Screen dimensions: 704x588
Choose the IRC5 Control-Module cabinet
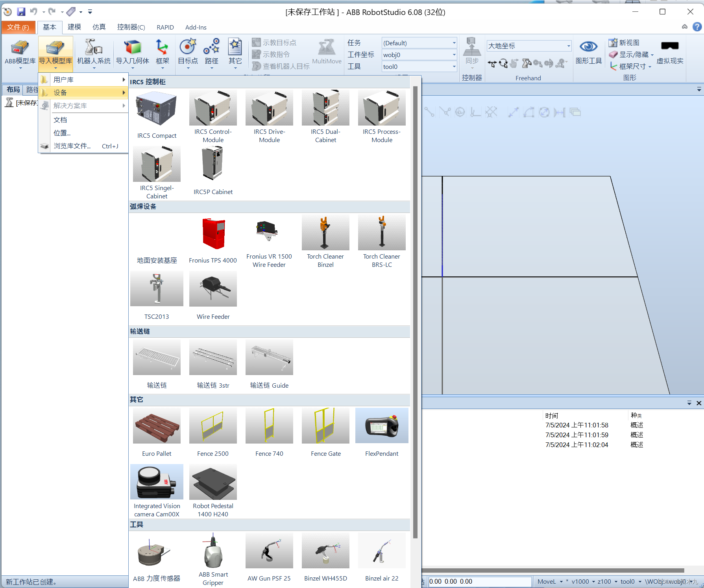pyautogui.click(x=213, y=116)
